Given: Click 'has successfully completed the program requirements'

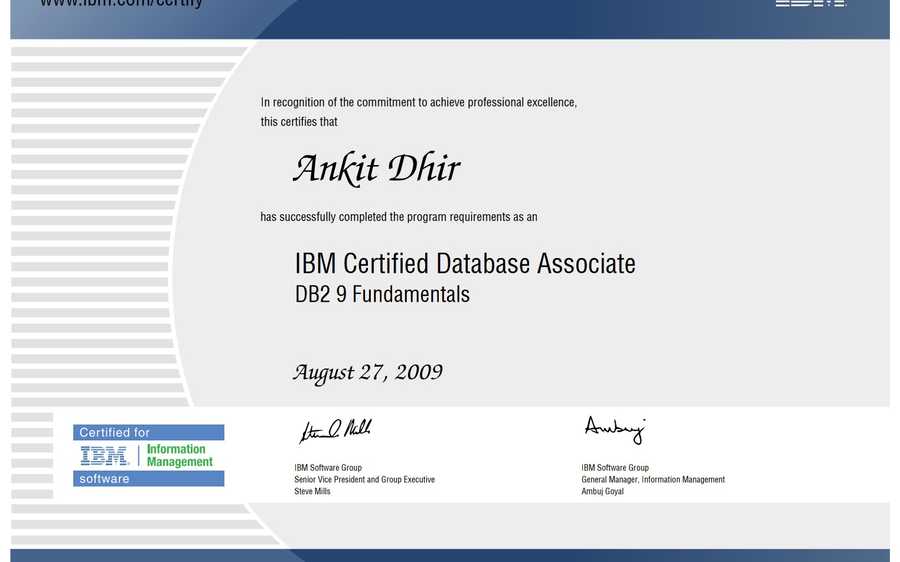Looking at the screenshot, I should [x=398, y=217].
